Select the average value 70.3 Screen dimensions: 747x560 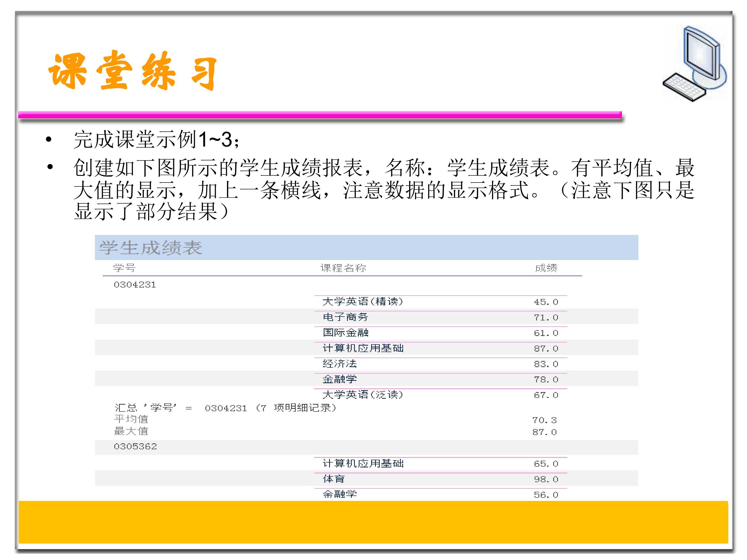(x=545, y=420)
